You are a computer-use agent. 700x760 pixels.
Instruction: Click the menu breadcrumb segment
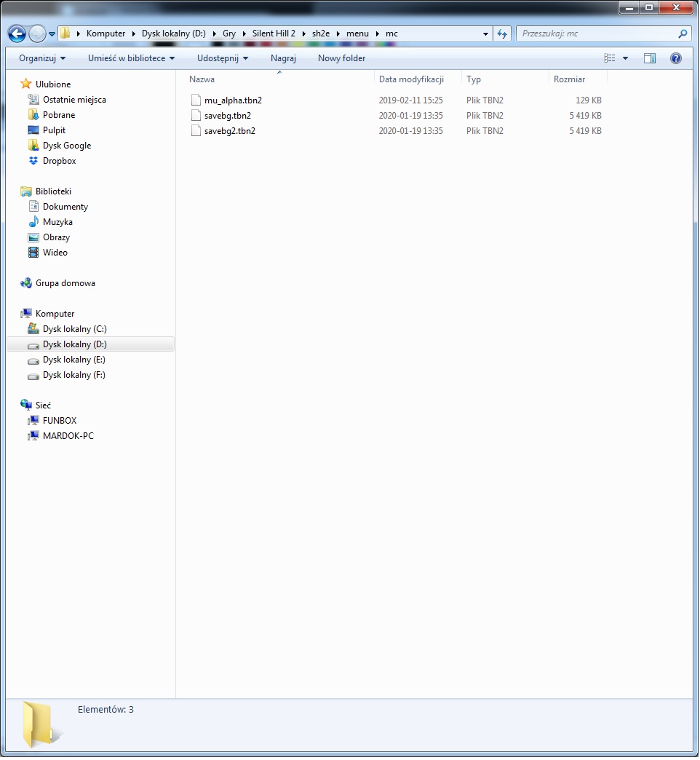(357, 33)
